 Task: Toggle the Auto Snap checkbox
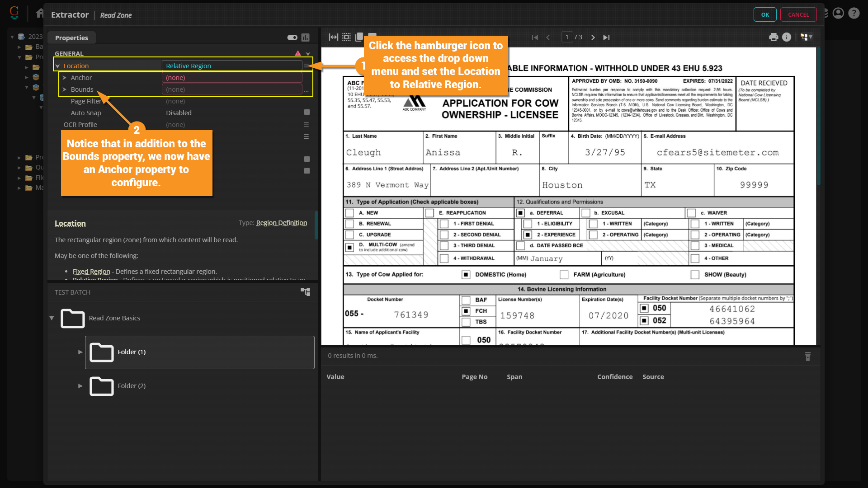tap(307, 112)
